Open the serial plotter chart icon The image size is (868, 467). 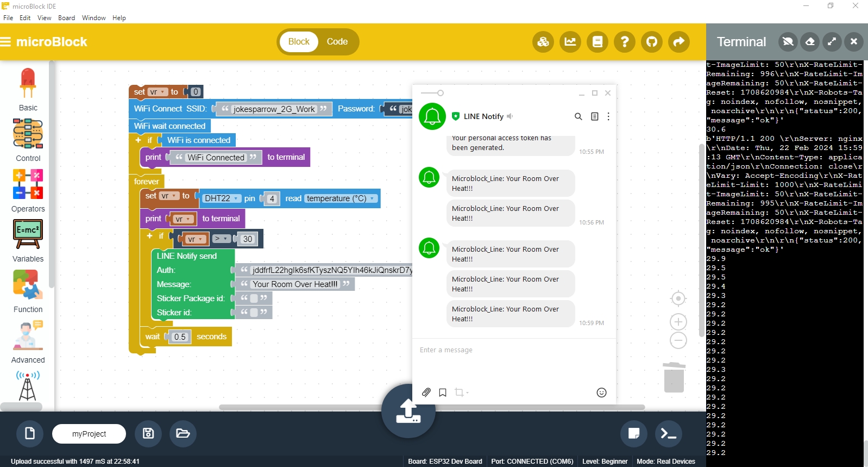(570, 42)
